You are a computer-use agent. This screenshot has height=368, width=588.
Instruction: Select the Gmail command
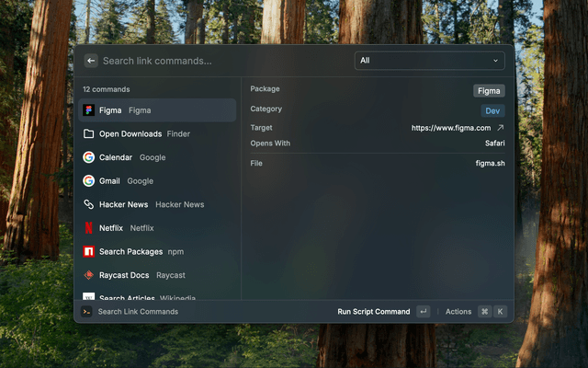[x=157, y=181]
